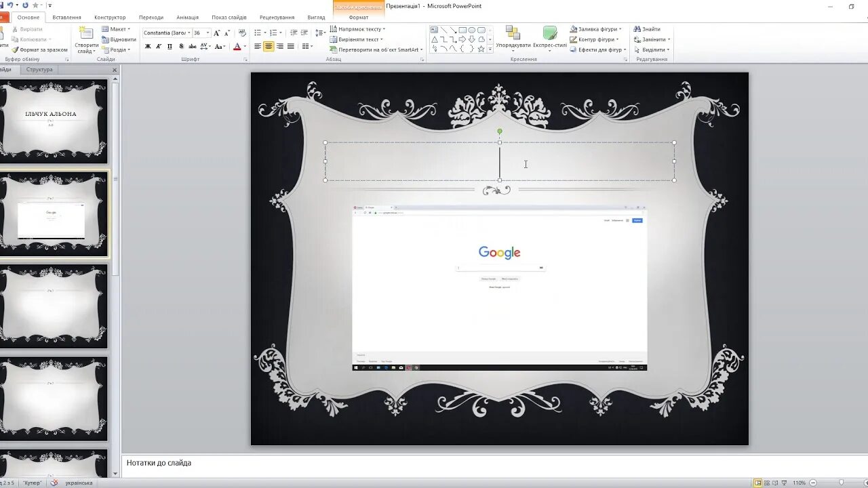Image resolution: width=868 pixels, height=488 pixels.
Task: Select the Oval shape
Action: [x=471, y=30]
